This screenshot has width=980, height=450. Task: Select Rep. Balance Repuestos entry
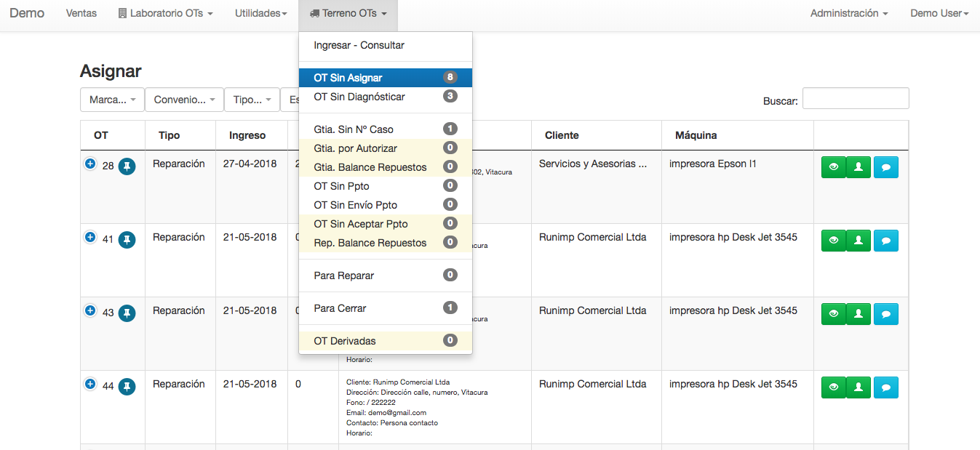click(386, 243)
